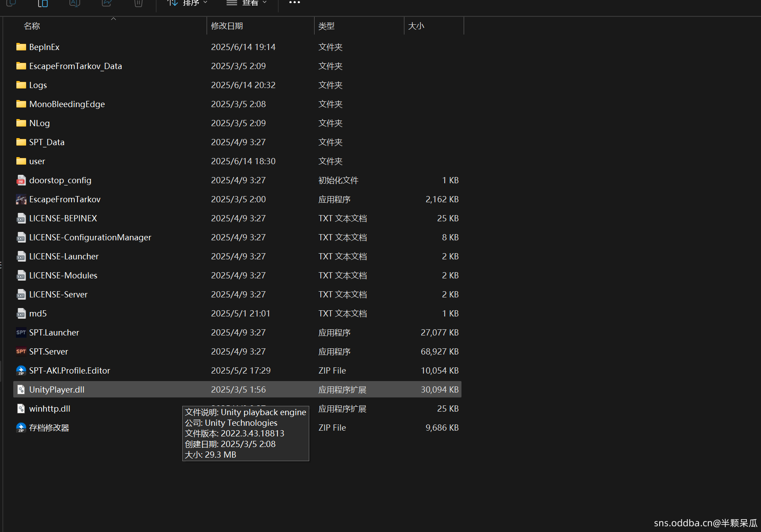
Task: Click the Rename toolbar icon
Action: (x=75, y=3)
